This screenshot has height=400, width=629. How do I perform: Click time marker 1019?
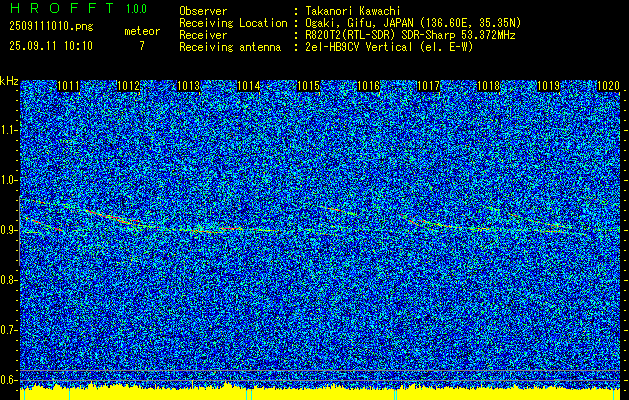pos(548,86)
